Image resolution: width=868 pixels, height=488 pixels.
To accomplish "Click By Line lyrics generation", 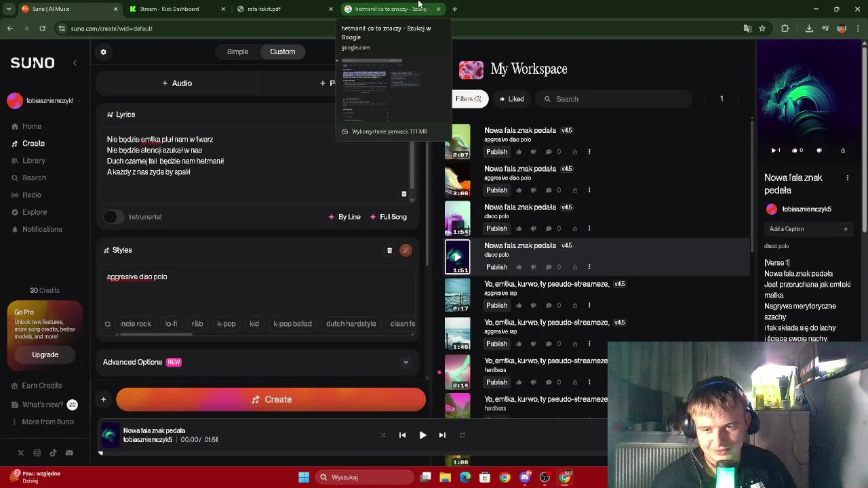I will 344,217.
